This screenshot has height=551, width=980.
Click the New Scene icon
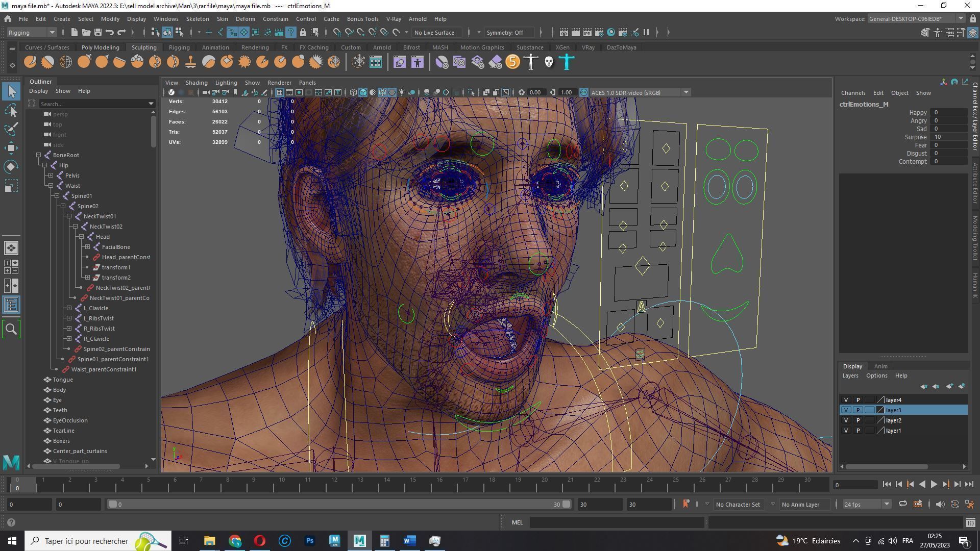pyautogui.click(x=74, y=32)
